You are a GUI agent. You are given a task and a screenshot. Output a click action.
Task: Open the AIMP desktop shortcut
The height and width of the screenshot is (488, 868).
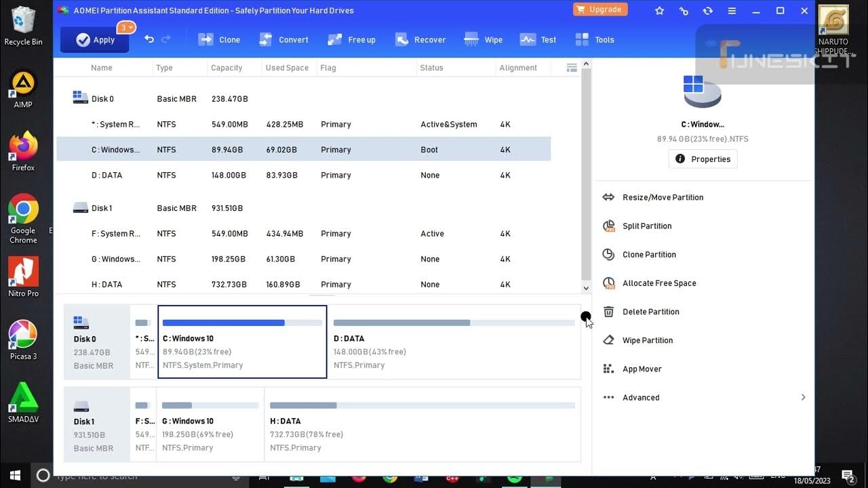coord(22,89)
